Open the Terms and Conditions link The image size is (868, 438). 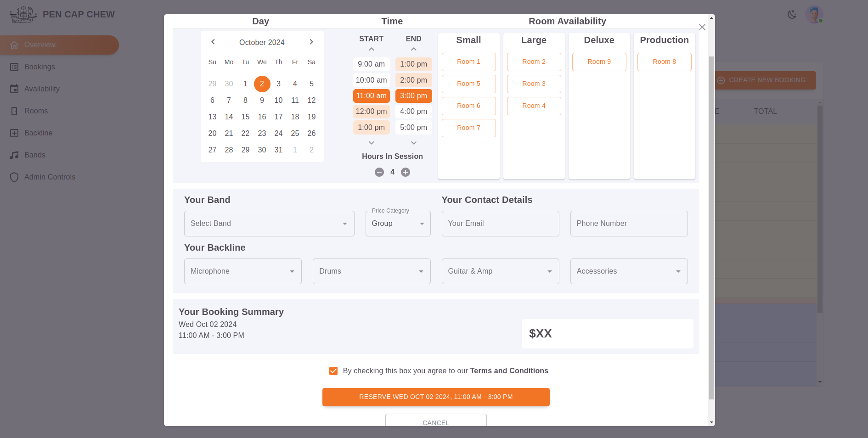click(x=509, y=371)
